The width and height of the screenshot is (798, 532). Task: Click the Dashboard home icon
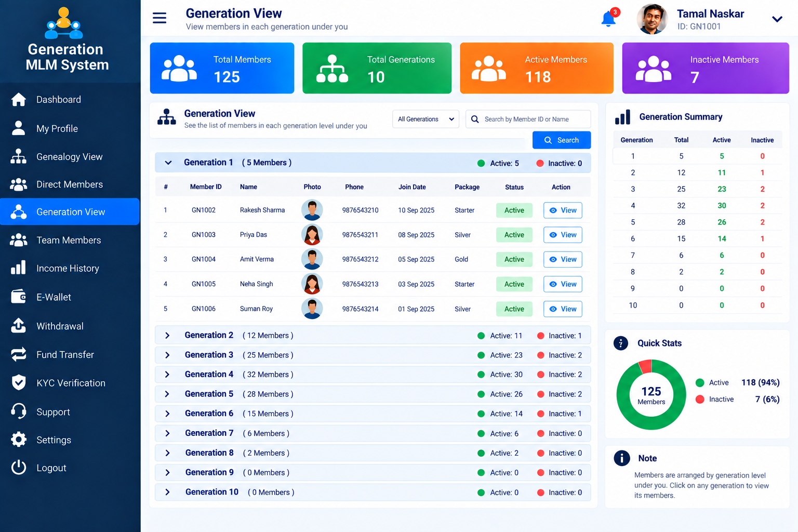click(19, 99)
